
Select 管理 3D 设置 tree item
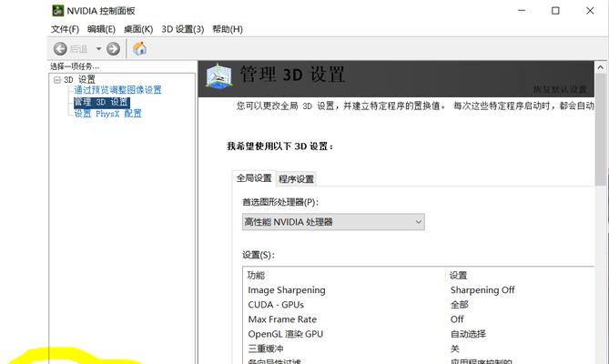click(101, 102)
